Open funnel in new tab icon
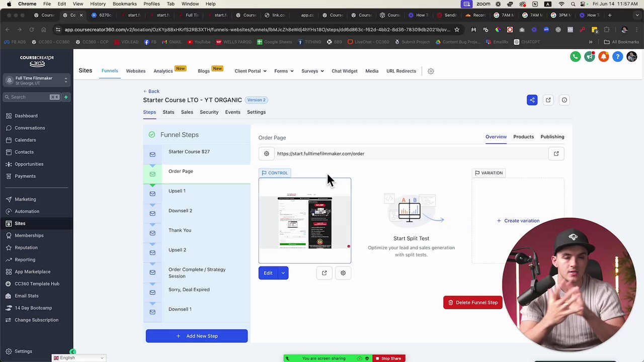The height and width of the screenshot is (362, 644). tap(548, 100)
